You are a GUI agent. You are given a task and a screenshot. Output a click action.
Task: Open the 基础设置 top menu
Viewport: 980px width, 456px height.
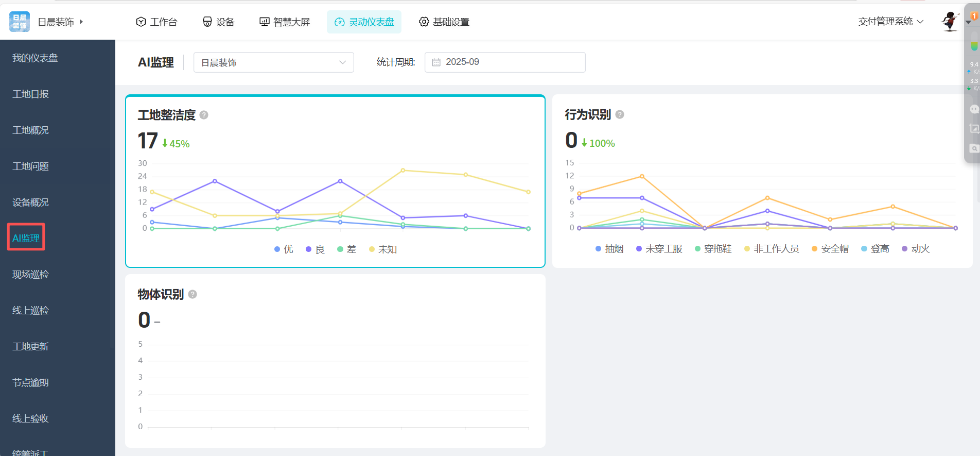click(x=444, y=22)
